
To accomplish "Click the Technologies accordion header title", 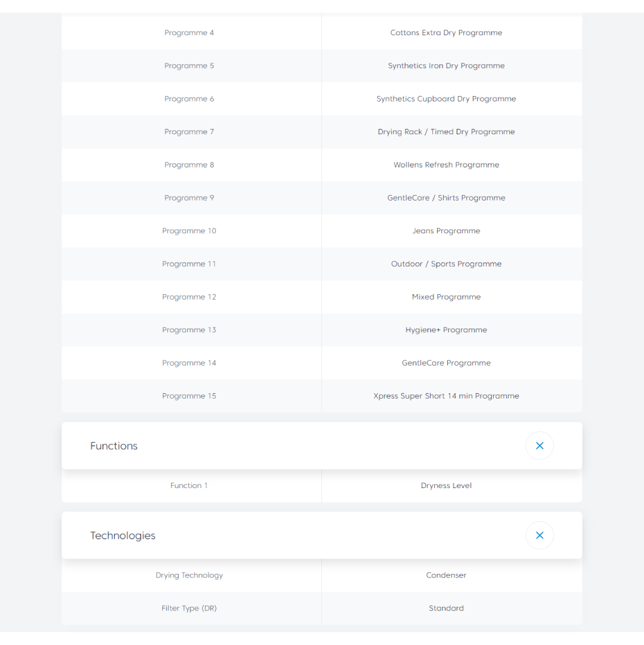I will [123, 535].
